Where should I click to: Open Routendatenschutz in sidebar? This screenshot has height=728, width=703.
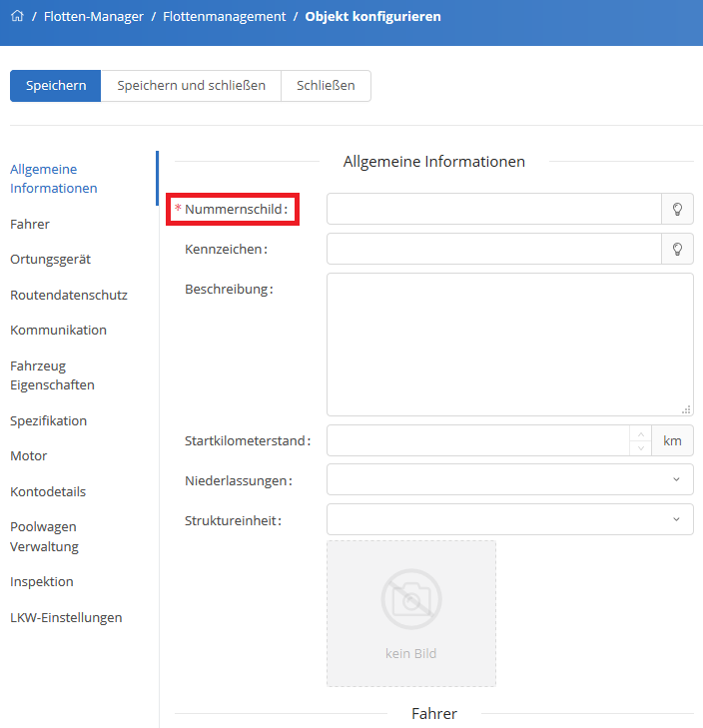[x=69, y=295]
